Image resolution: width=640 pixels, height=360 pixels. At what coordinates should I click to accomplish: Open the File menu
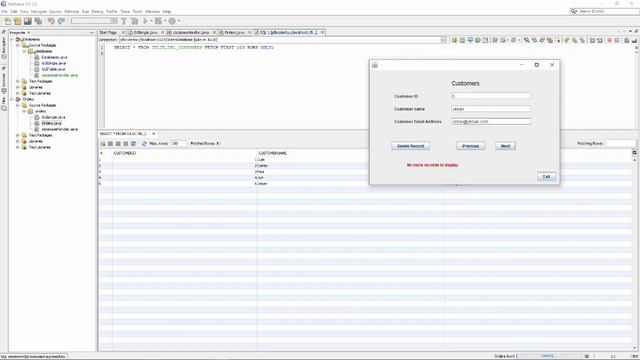4,11
